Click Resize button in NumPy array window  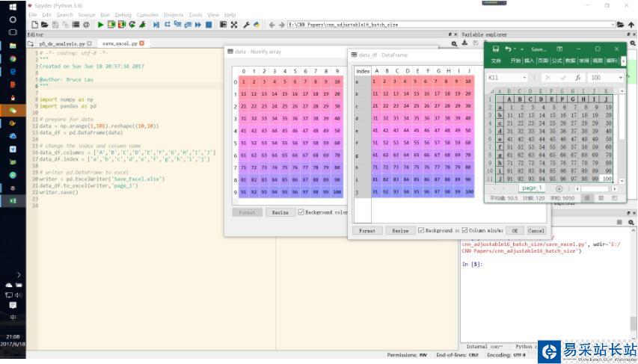pos(280,212)
